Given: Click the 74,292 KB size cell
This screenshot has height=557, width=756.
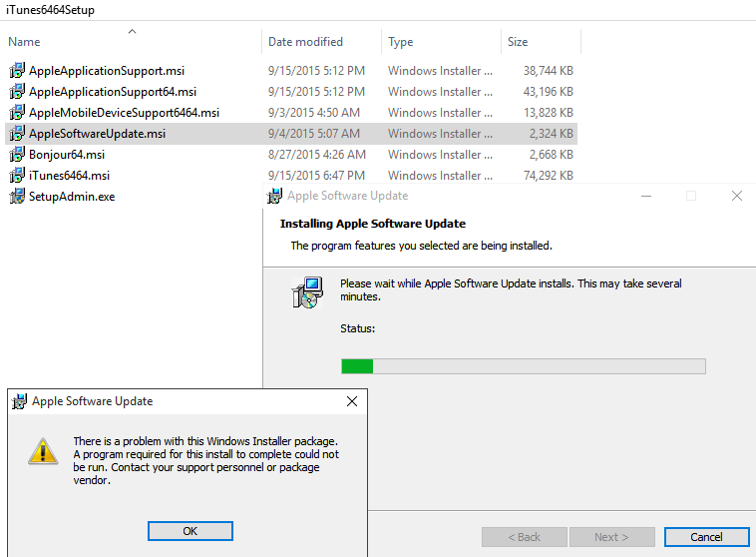Looking at the screenshot, I should pos(549,176).
